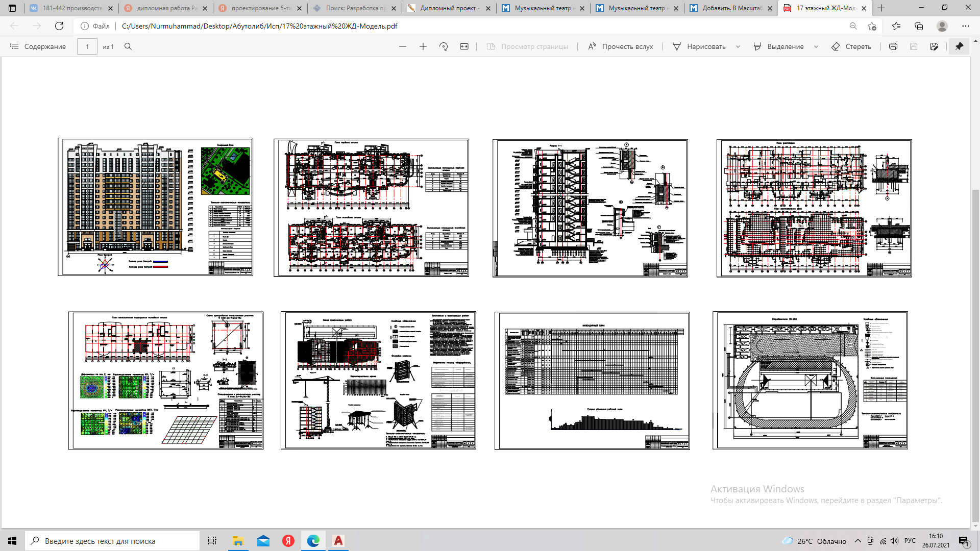Image resolution: width=980 pixels, height=551 pixels.
Task: Zoom out with the minus icon
Action: (403, 46)
